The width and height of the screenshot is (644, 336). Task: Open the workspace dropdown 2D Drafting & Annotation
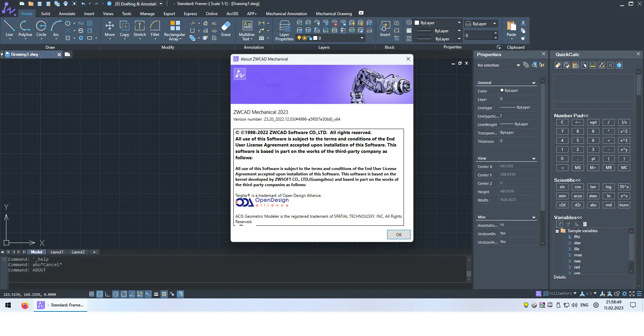point(138,4)
